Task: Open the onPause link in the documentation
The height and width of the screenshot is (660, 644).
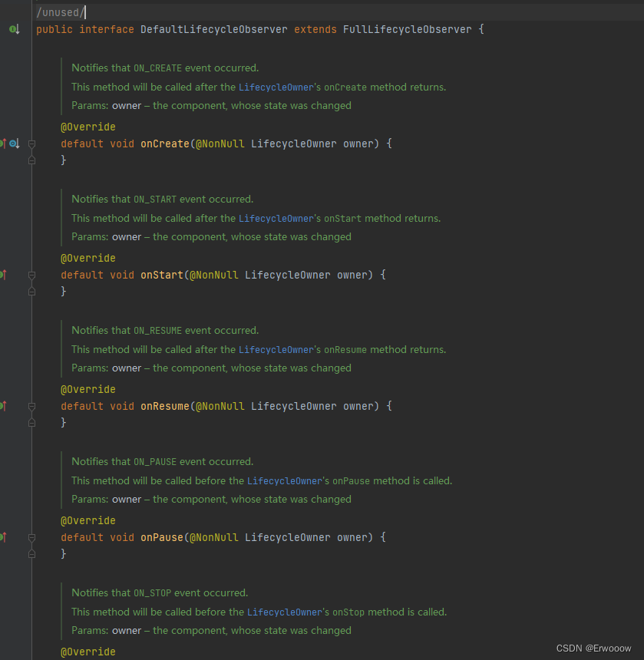Action: coord(351,480)
